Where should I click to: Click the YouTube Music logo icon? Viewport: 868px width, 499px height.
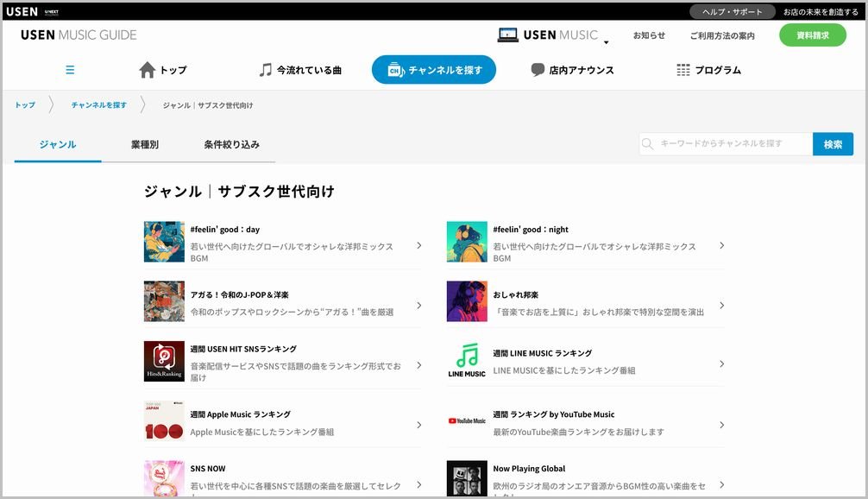point(467,421)
